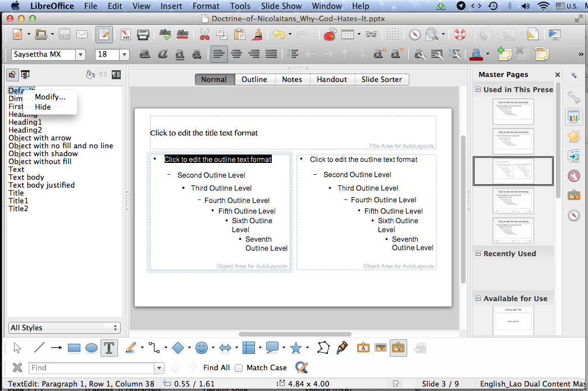
Task: Open the font name dropdown
Action: 80,53
